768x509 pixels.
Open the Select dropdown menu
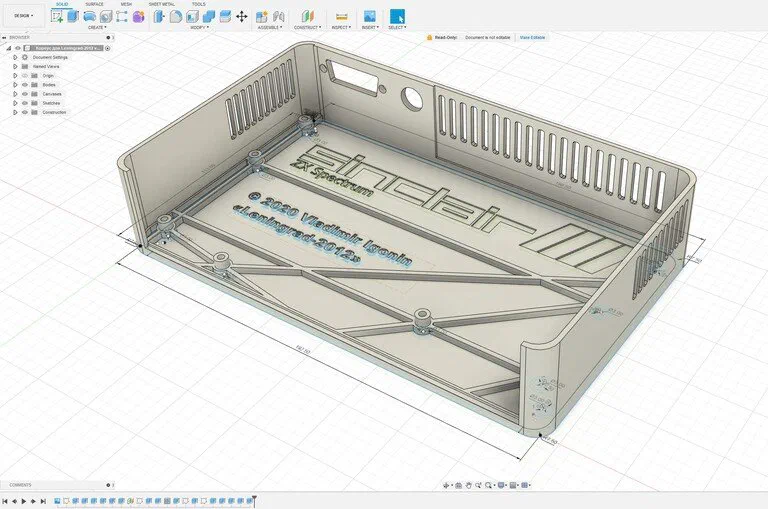pos(397,27)
